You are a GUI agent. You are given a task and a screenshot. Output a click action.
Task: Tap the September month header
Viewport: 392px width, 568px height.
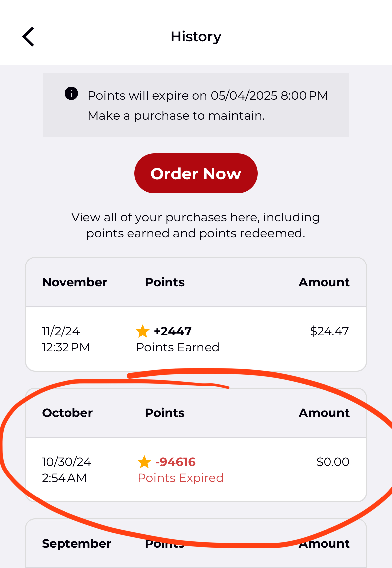(x=76, y=544)
